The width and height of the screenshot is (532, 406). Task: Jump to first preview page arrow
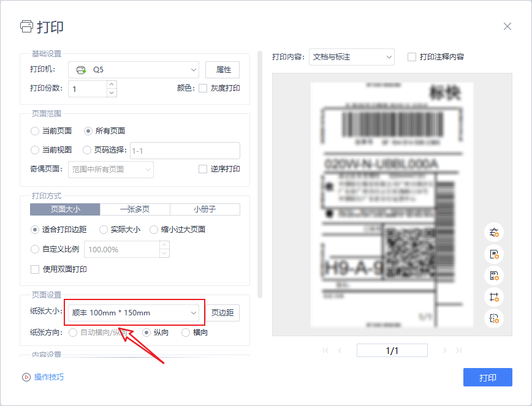tap(325, 350)
